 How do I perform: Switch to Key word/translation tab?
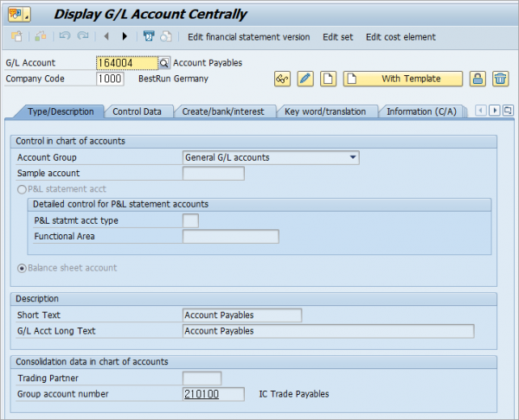click(325, 111)
